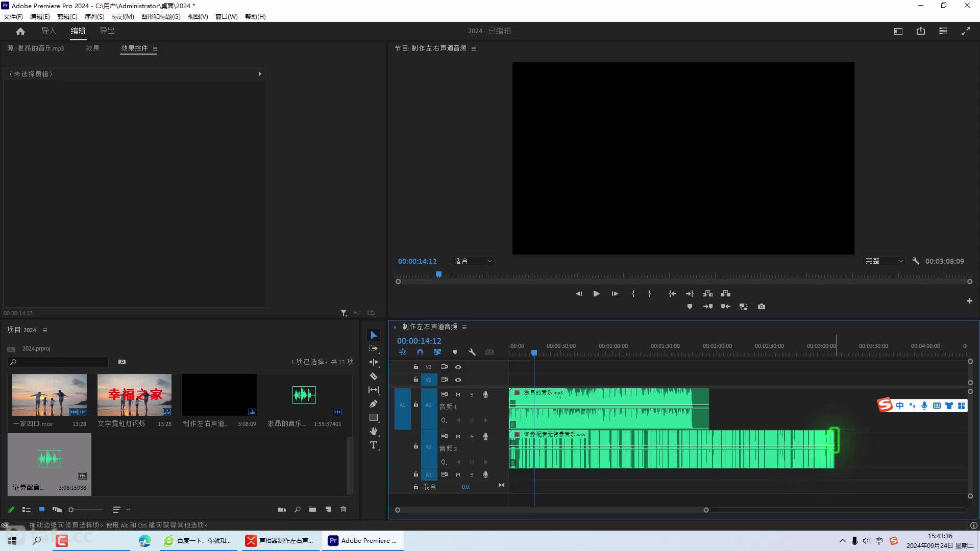Open the timeline sequence panel menu
This screenshot has width=980, height=551.
(x=464, y=327)
